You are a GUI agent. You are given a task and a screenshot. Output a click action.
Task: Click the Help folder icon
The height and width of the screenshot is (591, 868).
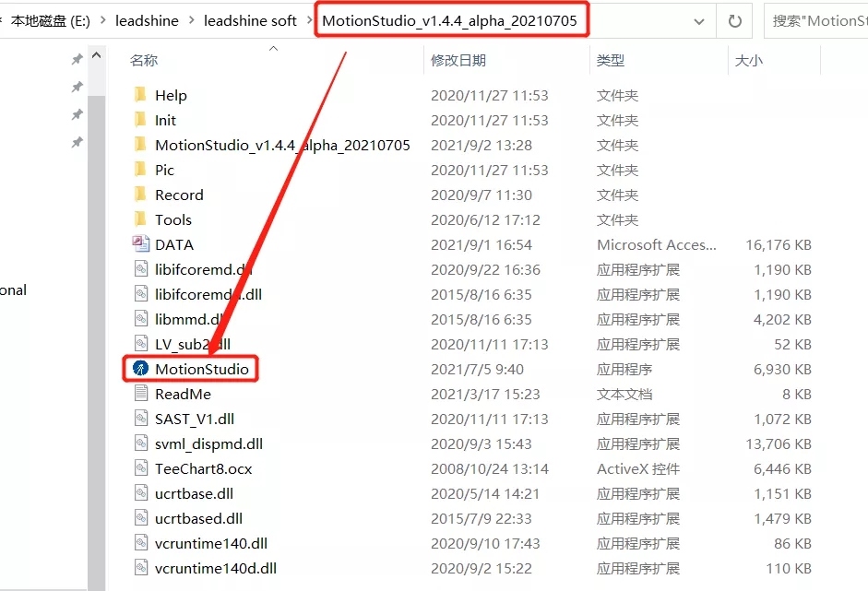click(140, 95)
